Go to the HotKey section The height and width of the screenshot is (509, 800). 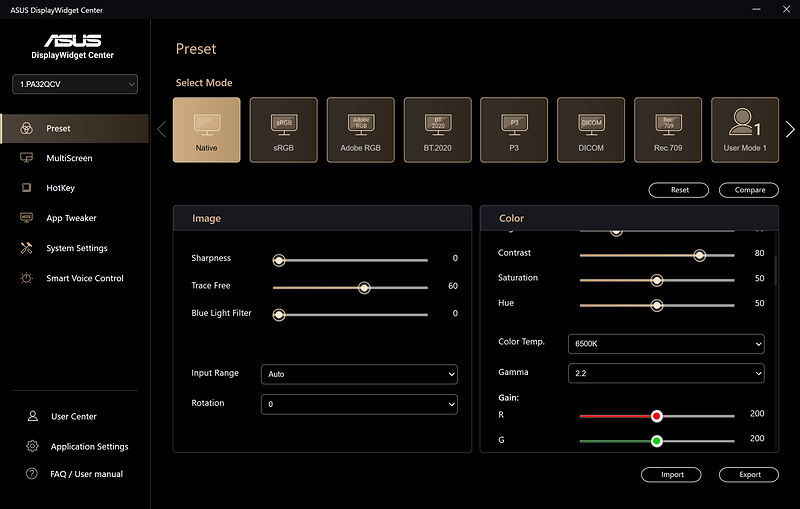pyautogui.click(x=60, y=188)
